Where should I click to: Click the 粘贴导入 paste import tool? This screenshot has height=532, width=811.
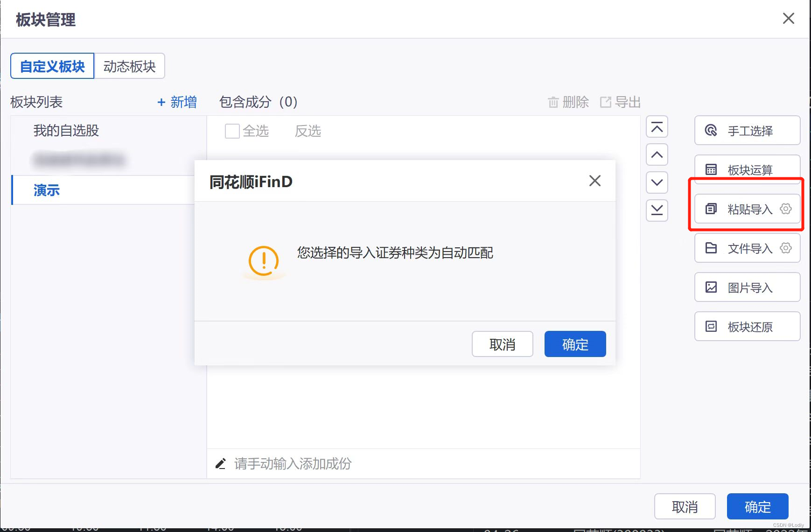pyautogui.click(x=742, y=209)
